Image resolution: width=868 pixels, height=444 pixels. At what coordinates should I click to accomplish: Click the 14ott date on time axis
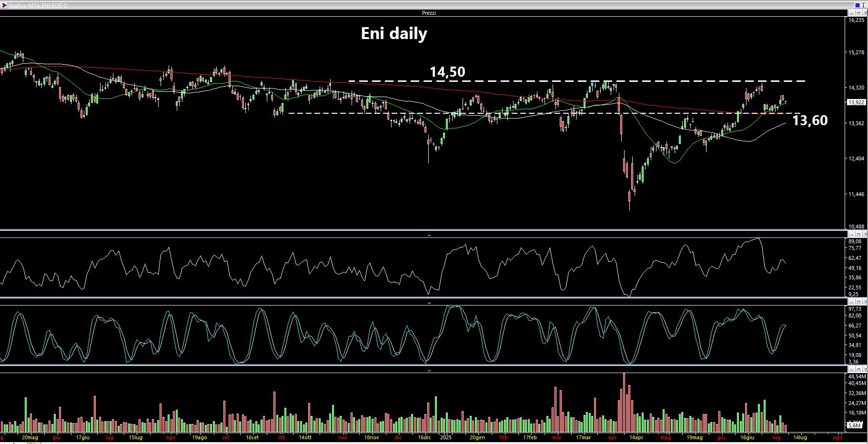tap(305, 437)
